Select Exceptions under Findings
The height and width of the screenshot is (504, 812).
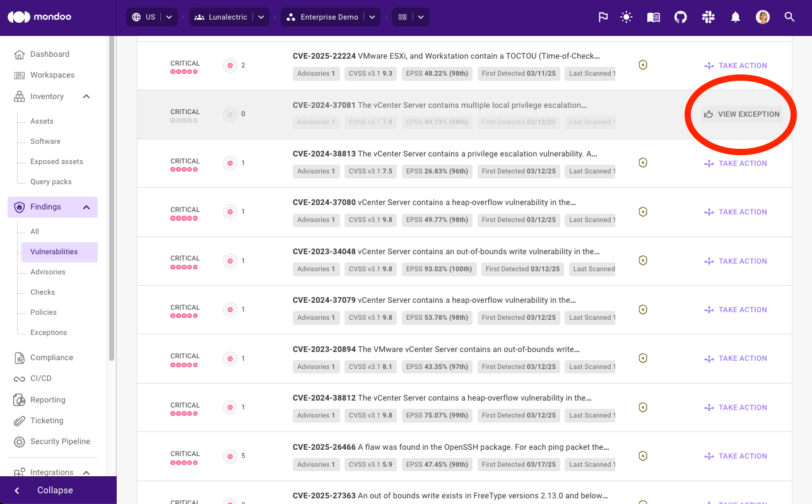coord(49,332)
